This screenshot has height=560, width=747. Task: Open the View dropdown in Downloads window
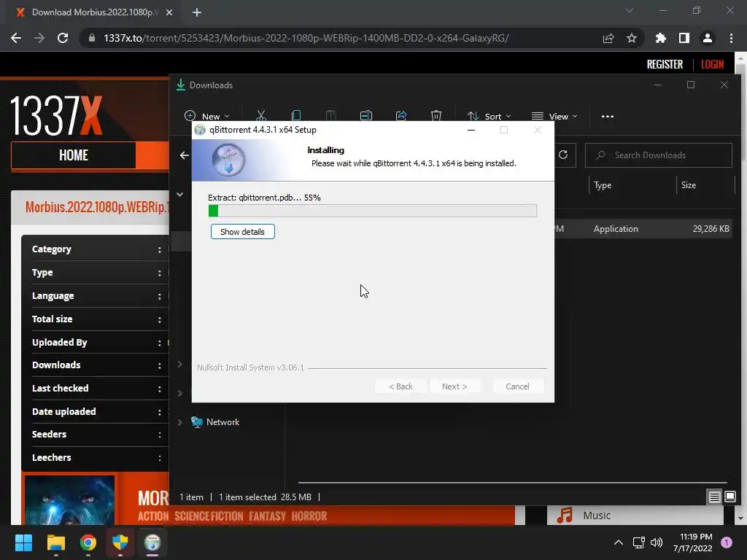554,116
